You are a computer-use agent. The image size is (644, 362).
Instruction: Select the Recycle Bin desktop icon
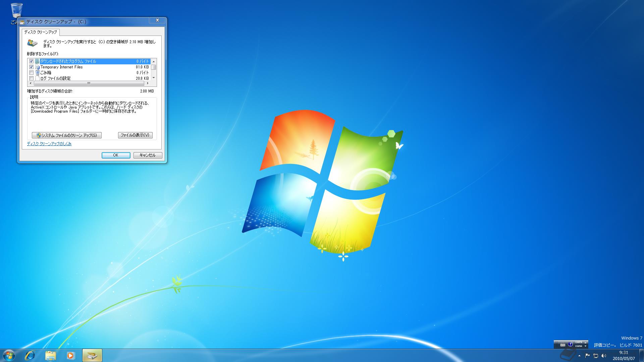pos(16,13)
